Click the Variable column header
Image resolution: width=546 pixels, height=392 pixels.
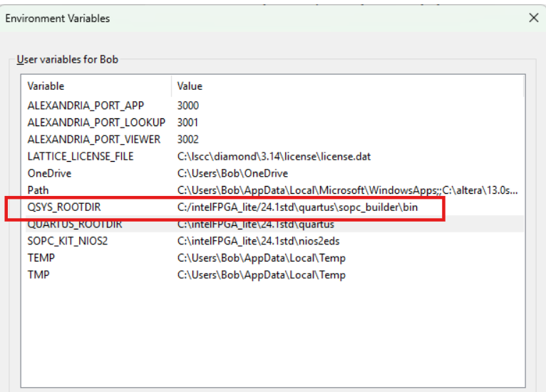pyautogui.click(x=46, y=86)
